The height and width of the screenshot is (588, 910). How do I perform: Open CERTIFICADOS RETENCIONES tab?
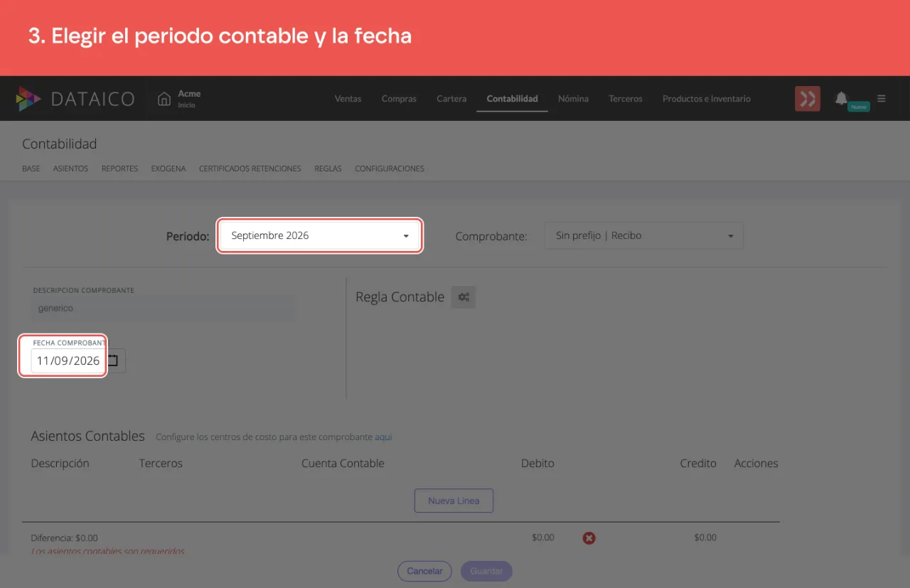[x=250, y=169]
